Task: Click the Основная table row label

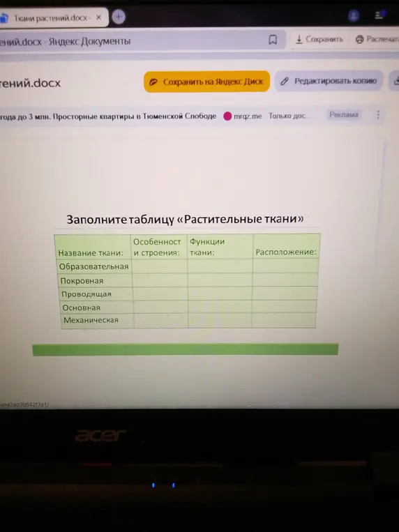Action: coord(82,307)
